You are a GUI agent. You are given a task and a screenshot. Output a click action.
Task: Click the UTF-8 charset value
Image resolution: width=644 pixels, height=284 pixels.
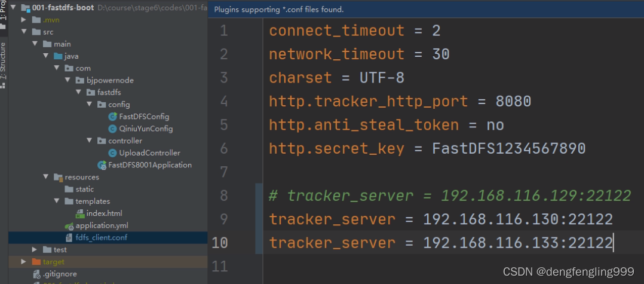click(382, 78)
